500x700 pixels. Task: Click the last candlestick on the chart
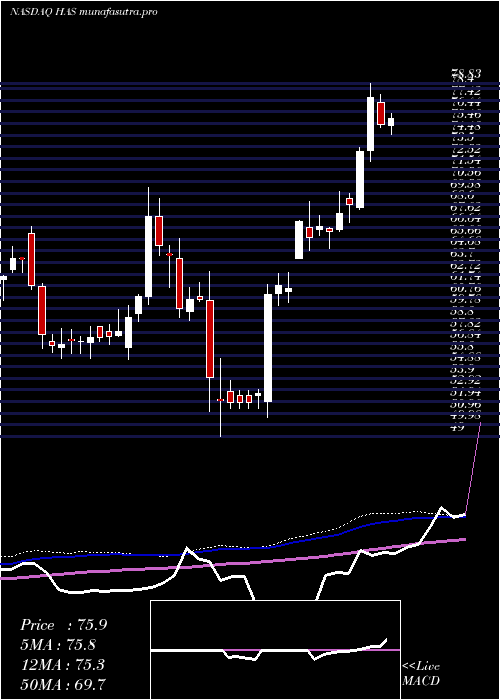pyautogui.click(x=391, y=123)
